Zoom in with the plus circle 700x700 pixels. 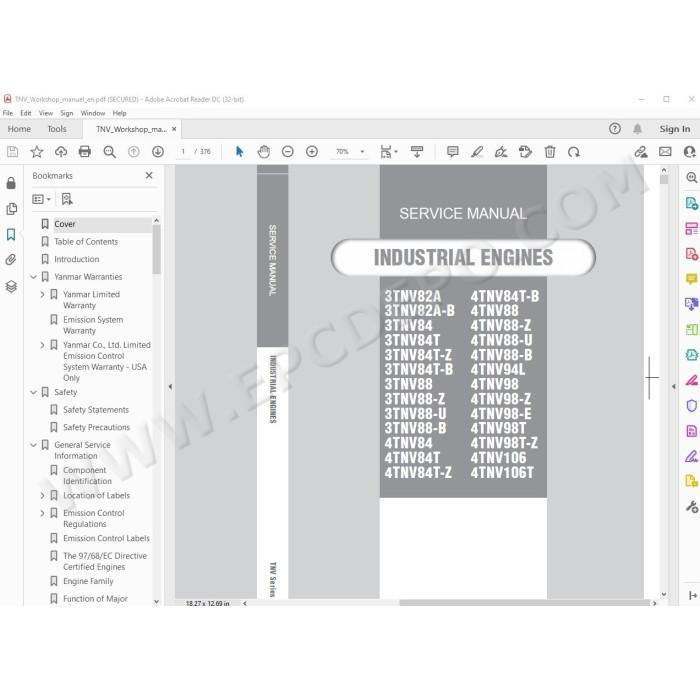[312, 152]
